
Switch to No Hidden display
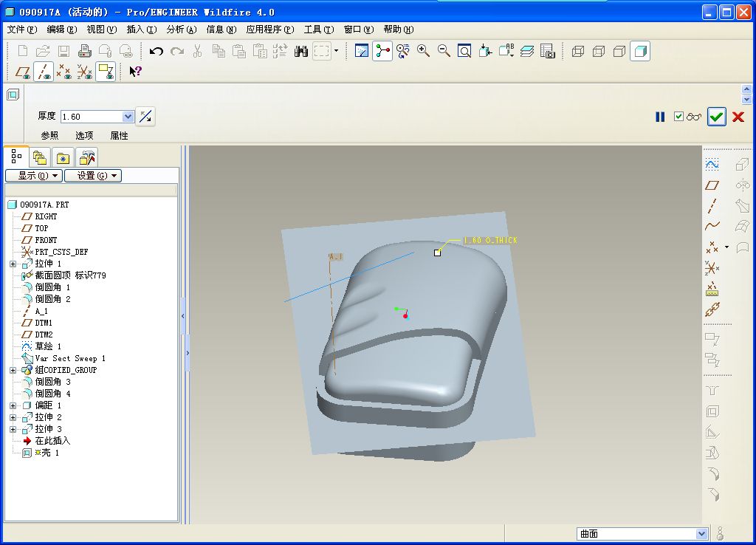pyautogui.click(x=619, y=51)
